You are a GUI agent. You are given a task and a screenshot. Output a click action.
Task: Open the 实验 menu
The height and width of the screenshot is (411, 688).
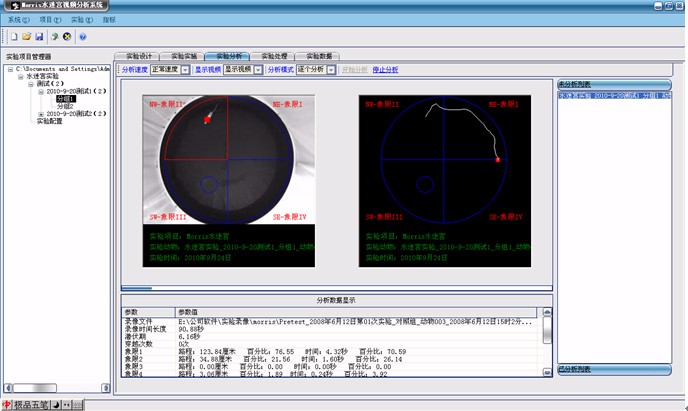coord(80,19)
